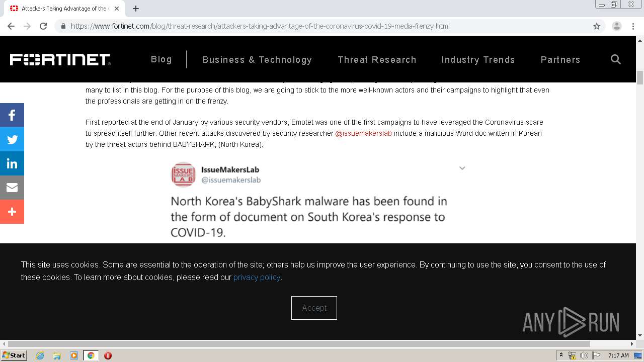Close the Attackers Taking Advantage tab
644x362 pixels.
[x=117, y=9]
